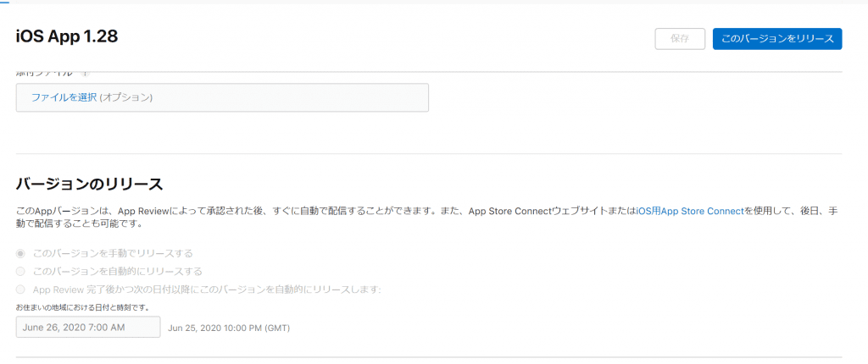Click the このバージョンを手動でリリースする label text
This screenshot has height=364, width=868.
coord(113,253)
